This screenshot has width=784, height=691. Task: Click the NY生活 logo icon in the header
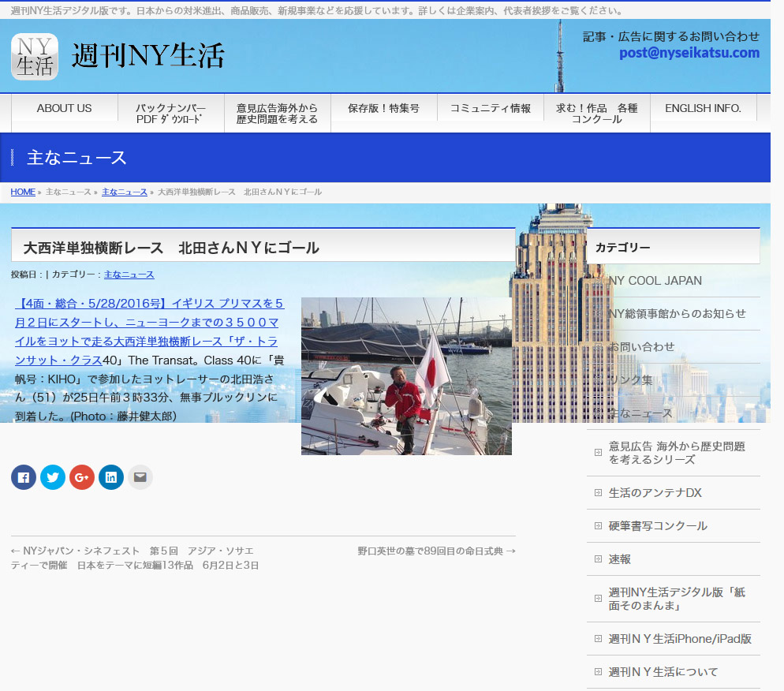33,57
